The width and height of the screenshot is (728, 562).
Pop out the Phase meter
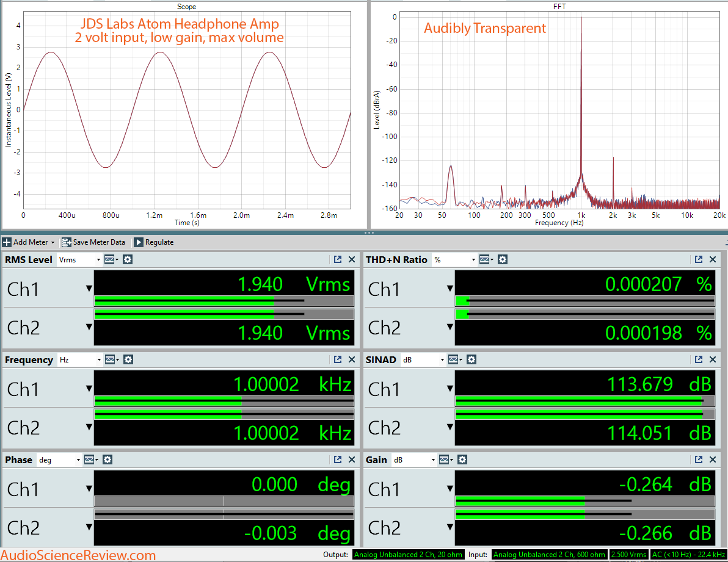tap(338, 459)
